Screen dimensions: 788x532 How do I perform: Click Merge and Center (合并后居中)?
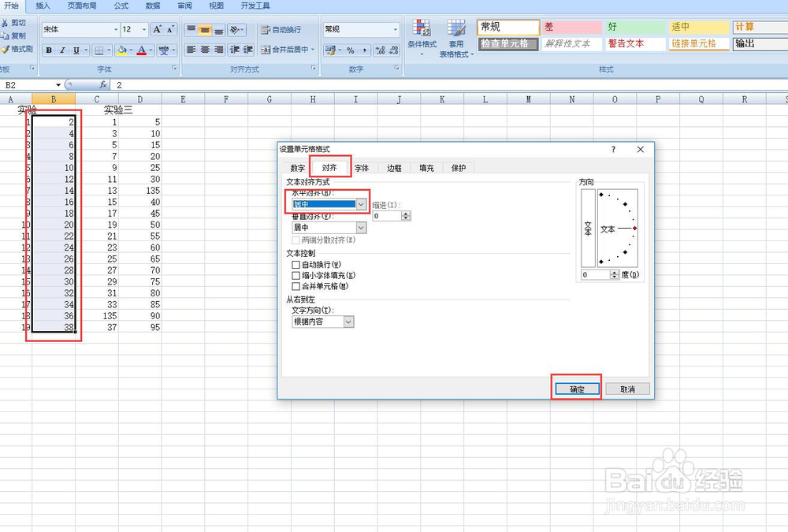[x=284, y=50]
